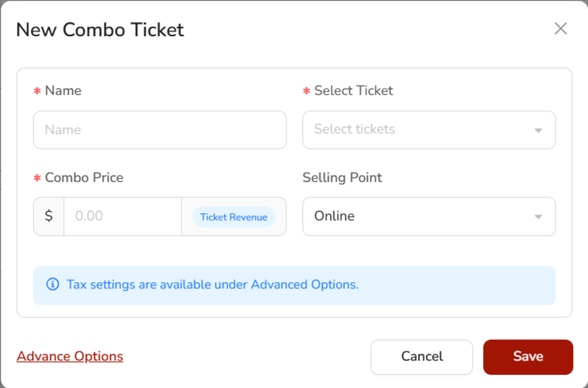Click the red asterisk beside Select Ticket
The image size is (588, 388).
(x=306, y=92)
